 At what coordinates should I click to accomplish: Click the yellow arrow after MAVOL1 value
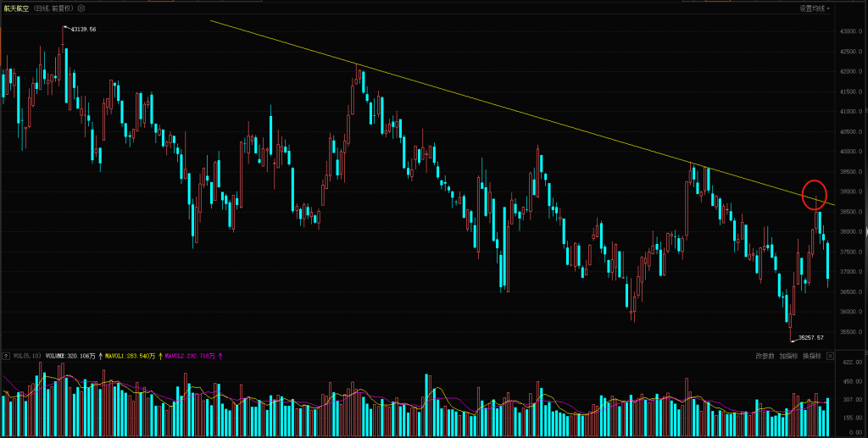(x=160, y=357)
